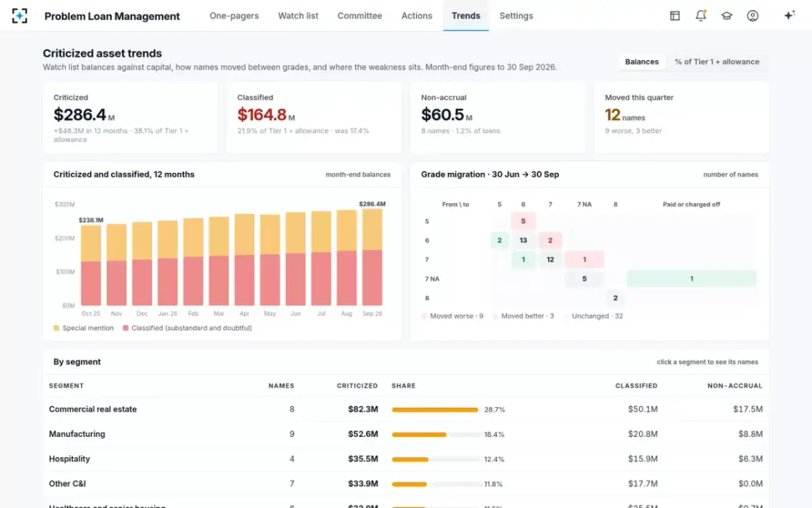
Task: Click cell 5 in row 7 NA
Action: point(585,278)
